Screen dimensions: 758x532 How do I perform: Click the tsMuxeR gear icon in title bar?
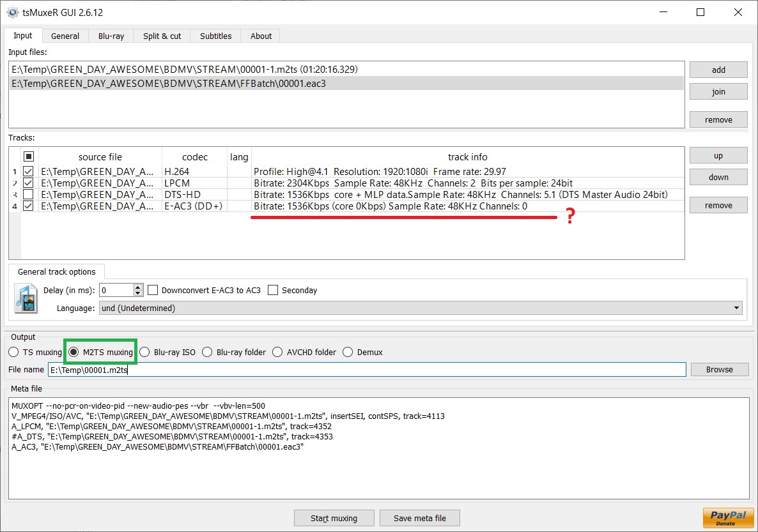[x=12, y=12]
